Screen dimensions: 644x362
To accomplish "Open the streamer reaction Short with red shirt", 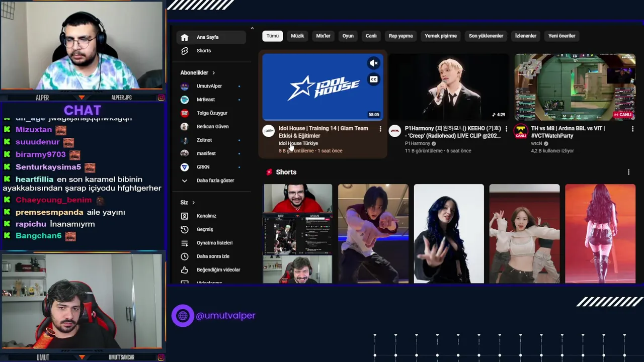I will [x=297, y=234].
